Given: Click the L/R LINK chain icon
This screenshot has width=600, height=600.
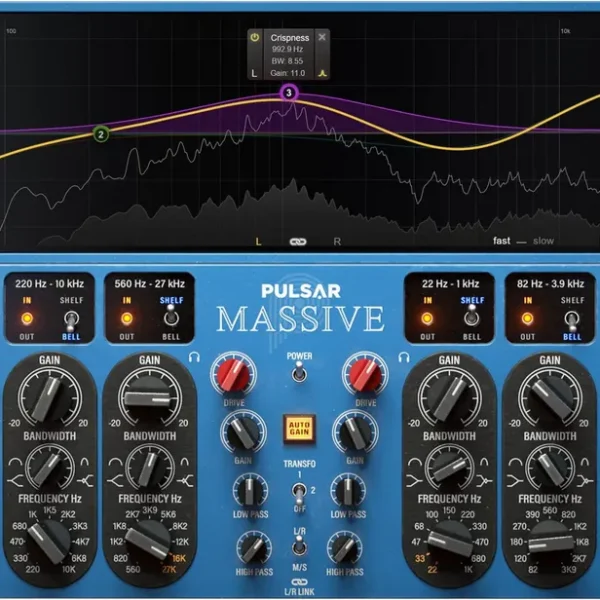Looking at the screenshot, I should tap(299, 582).
